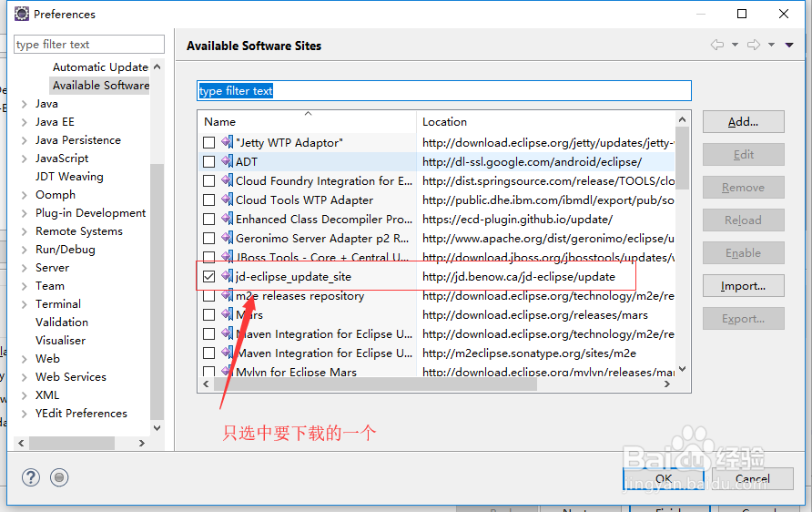Screen dimensions: 812x512
Task: Check the ADT site checkbox
Action: 208,161
